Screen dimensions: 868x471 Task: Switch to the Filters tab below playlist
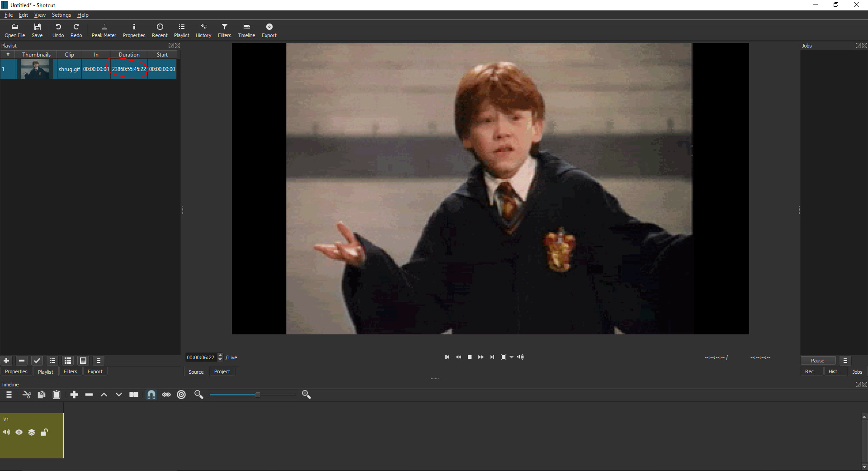click(x=70, y=371)
